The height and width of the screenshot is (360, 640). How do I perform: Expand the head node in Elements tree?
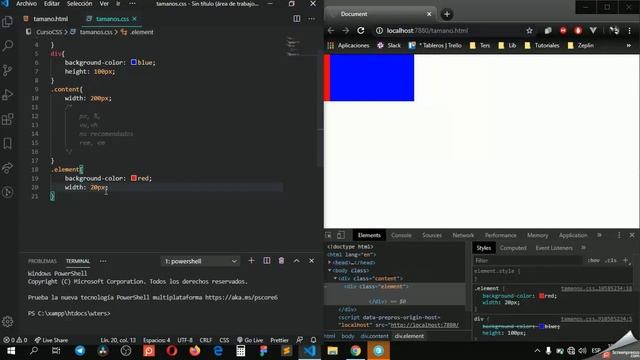(329, 262)
